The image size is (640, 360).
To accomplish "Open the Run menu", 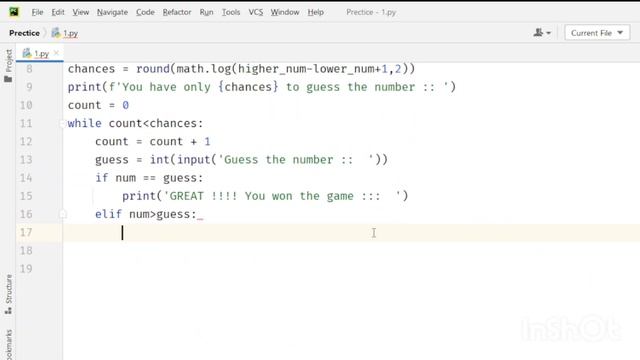I will pyautogui.click(x=206, y=12).
